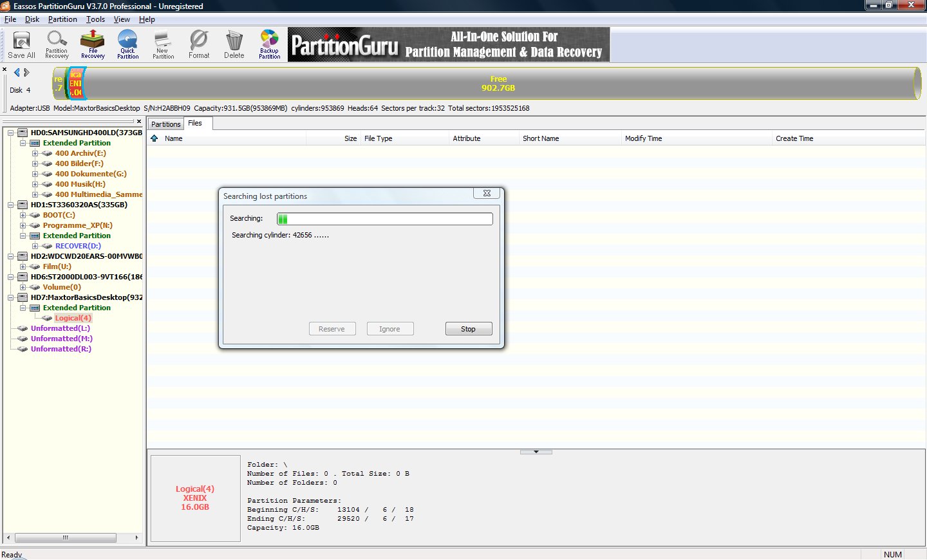Collapse the HD0:SAMSUNGHD400LD disk node
927x560 pixels.
pyautogui.click(x=10, y=133)
